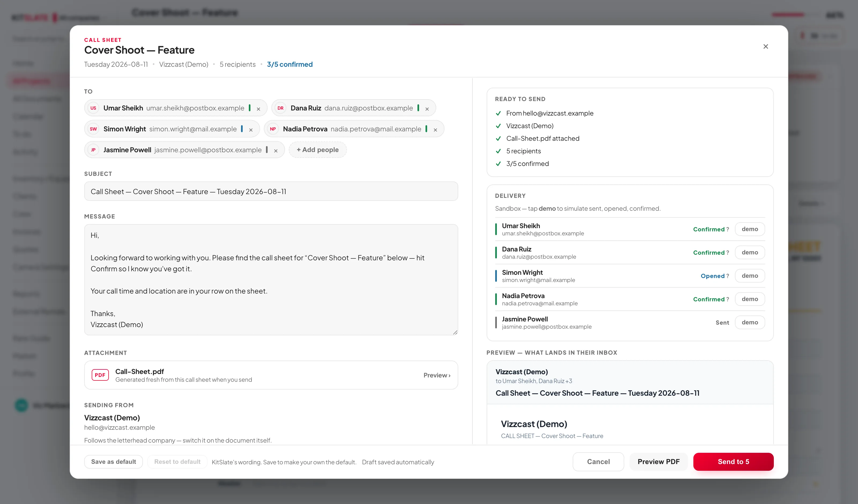Click Reset to default

177,462
